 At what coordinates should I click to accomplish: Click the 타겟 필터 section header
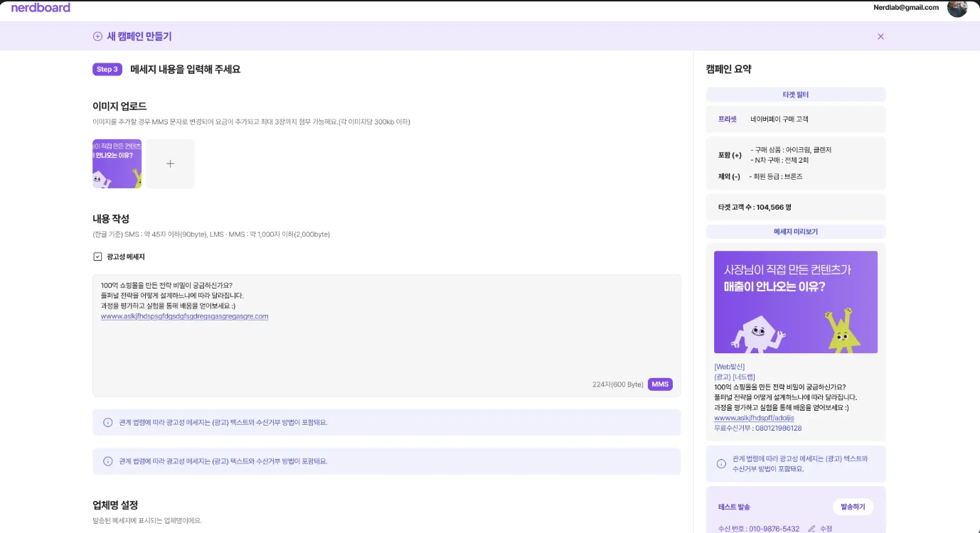[795, 95]
